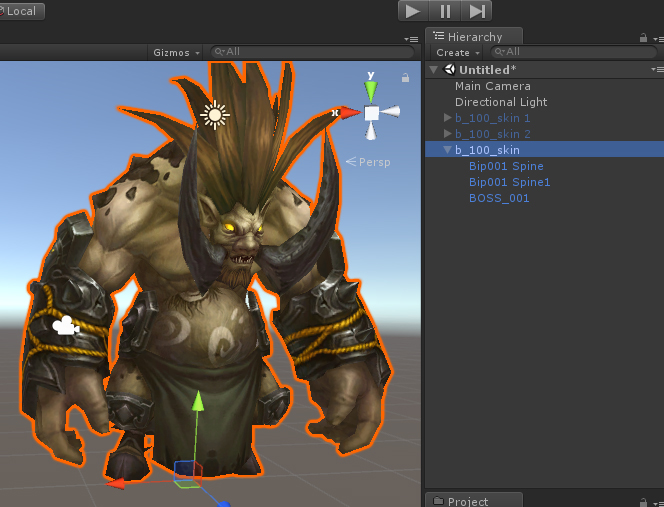This screenshot has height=507, width=664.
Task: Toggle the scene gizmo rotation lock
Action: click(x=405, y=78)
